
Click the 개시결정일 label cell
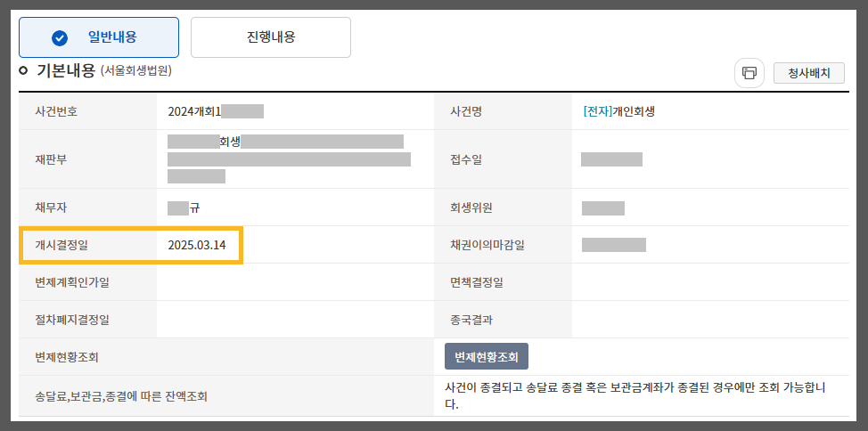coord(88,245)
